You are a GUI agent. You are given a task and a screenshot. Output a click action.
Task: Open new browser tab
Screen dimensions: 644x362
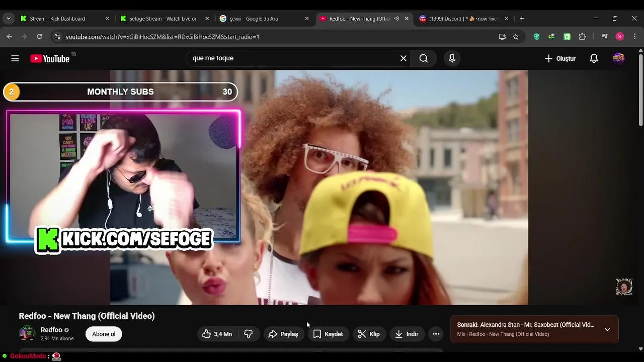pos(522,19)
